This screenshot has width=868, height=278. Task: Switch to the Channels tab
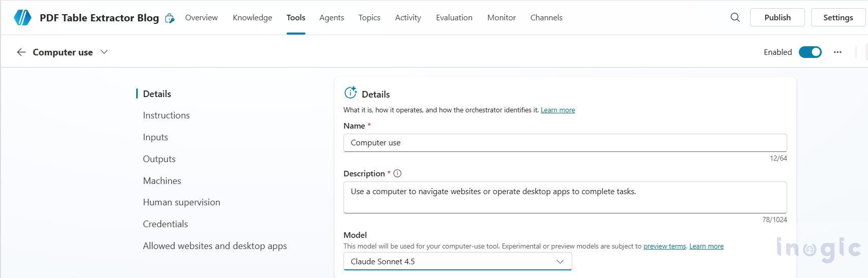(x=546, y=17)
